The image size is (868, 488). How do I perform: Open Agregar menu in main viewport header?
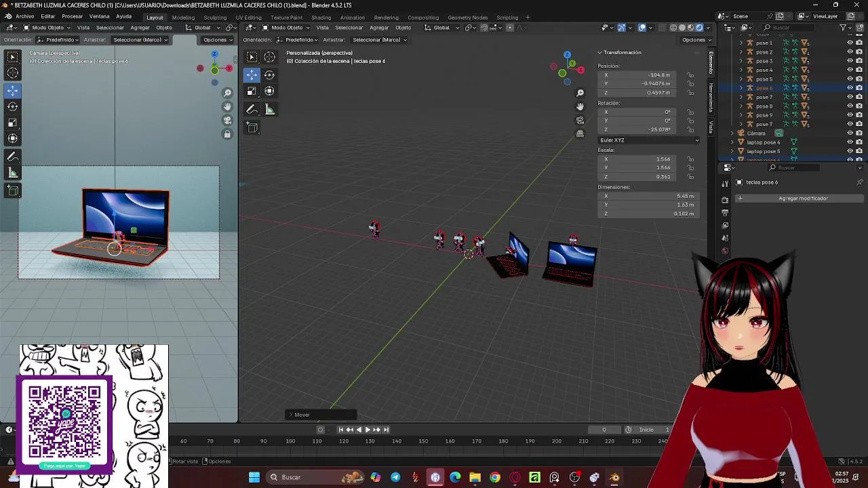point(378,28)
